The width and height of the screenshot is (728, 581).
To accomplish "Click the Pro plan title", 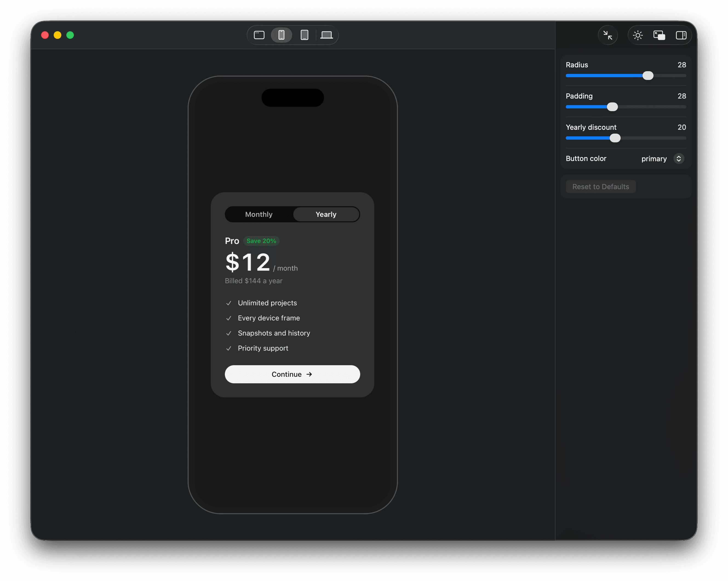I will 232,241.
